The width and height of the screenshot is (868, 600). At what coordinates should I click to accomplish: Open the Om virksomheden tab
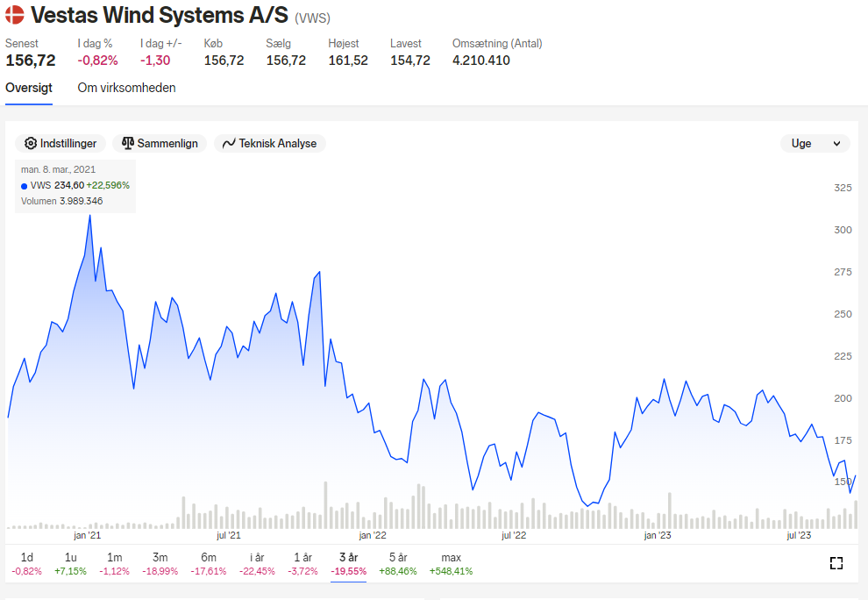[127, 88]
